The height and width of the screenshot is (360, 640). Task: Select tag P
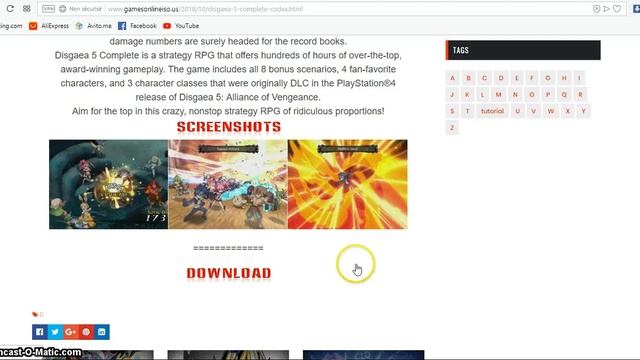[548, 94]
